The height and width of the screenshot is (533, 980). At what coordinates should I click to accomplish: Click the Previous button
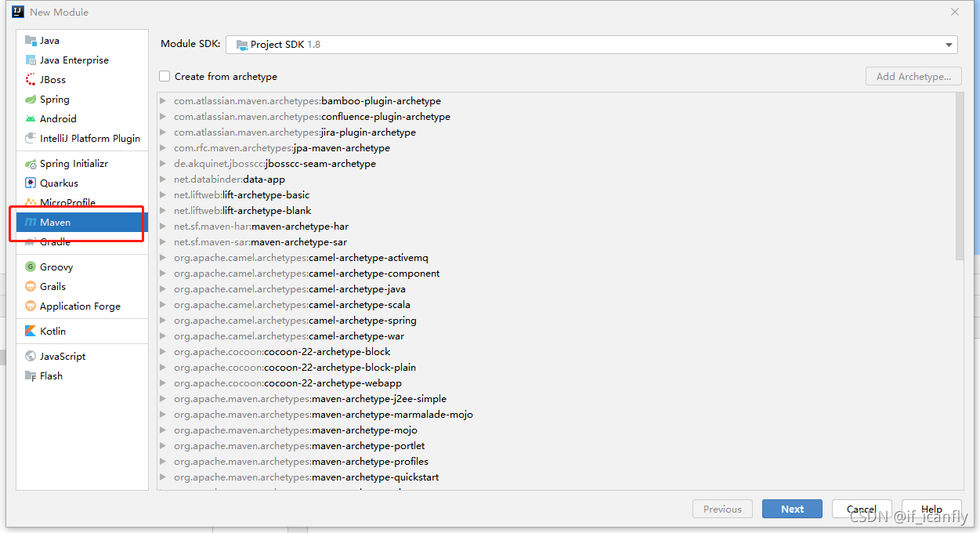[x=722, y=509]
